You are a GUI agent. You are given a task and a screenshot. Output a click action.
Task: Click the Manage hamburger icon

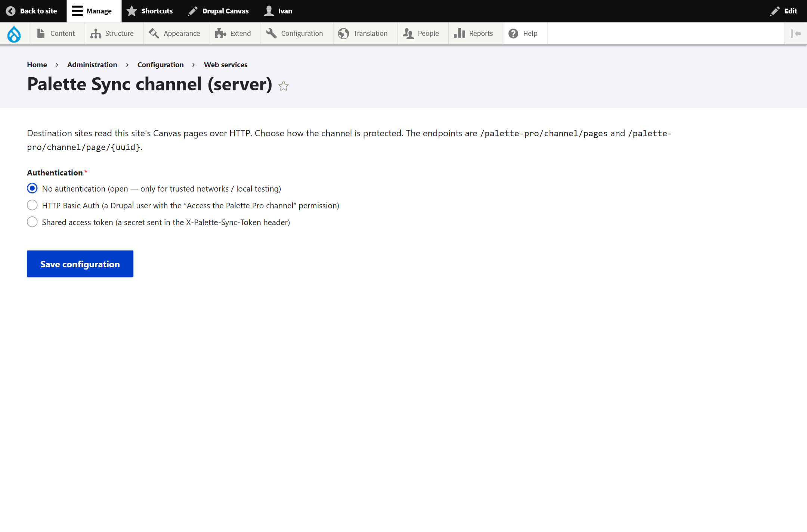[x=77, y=11]
